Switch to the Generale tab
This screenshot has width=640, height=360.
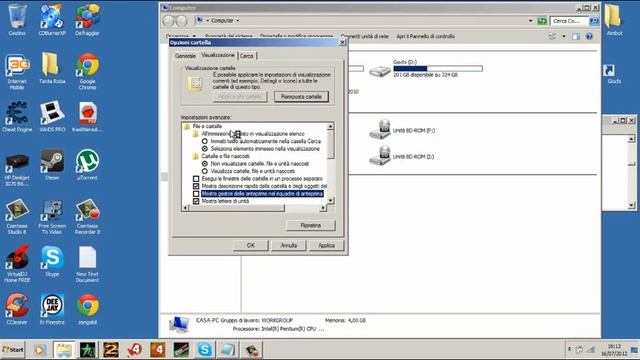tap(185, 56)
